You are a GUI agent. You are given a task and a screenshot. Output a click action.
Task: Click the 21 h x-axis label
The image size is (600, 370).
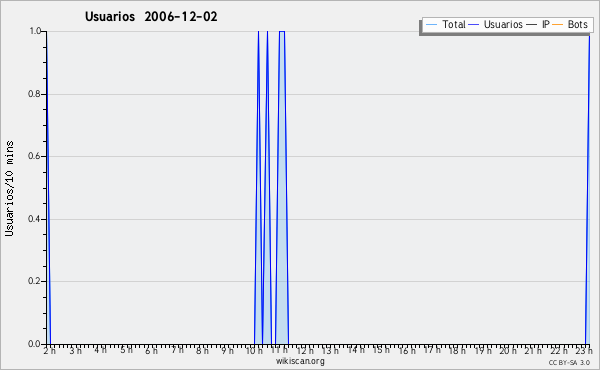click(x=533, y=350)
